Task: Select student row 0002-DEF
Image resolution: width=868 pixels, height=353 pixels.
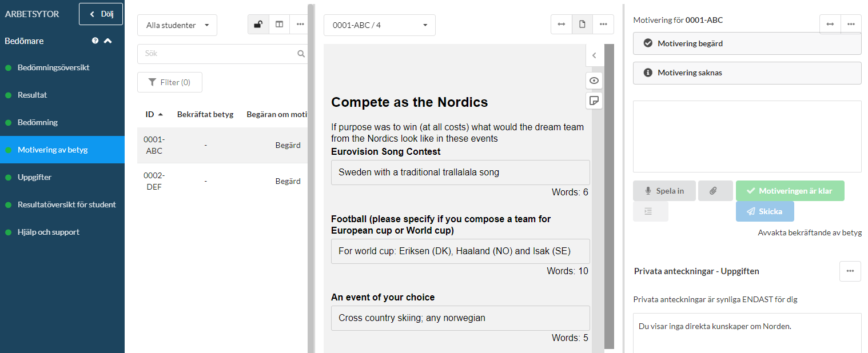Action: pos(222,181)
